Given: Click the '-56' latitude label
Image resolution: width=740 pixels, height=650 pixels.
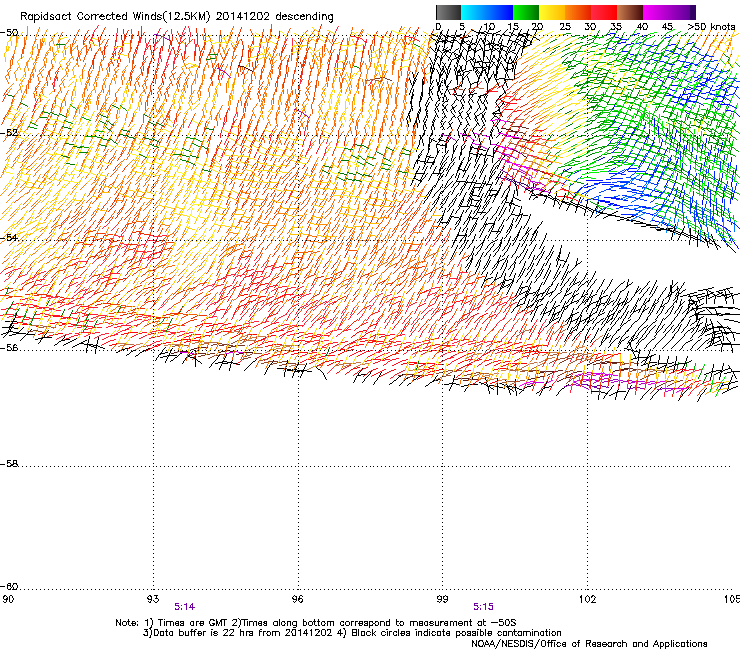Looking at the screenshot, I should click(9, 348).
